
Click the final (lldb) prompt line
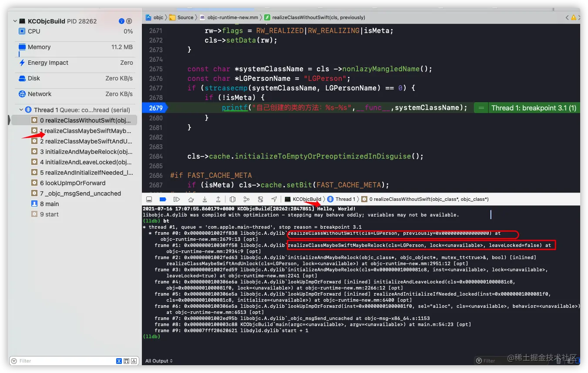coord(151,336)
